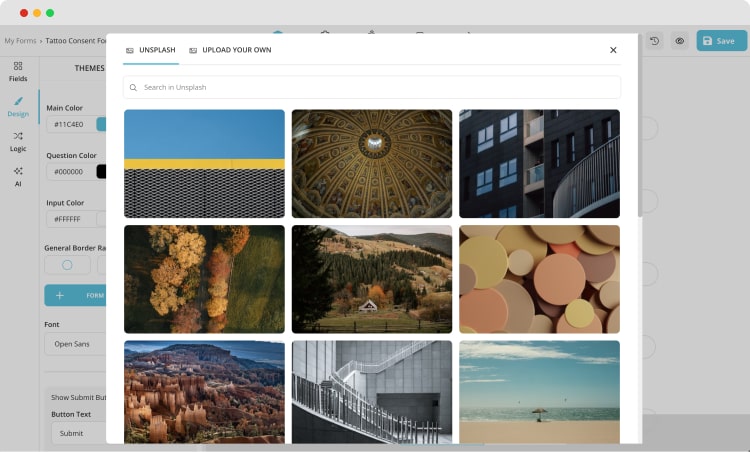Open the Fields panel icon
This screenshot has height=452, width=750.
point(18,70)
